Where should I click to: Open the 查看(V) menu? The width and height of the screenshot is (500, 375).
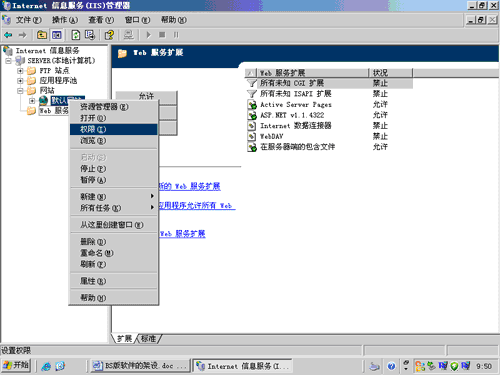101,20
